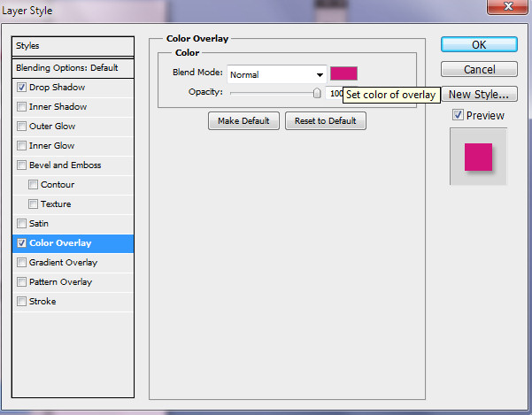
Task: Toggle the Drop Shadow checkbox
Action: pyautogui.click(x=21, y=88)
